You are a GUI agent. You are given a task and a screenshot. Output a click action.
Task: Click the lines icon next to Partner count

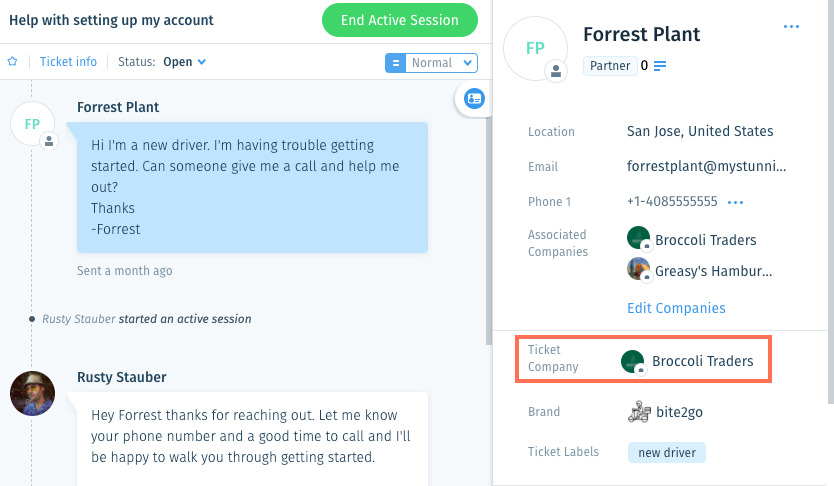pos(660,66)
